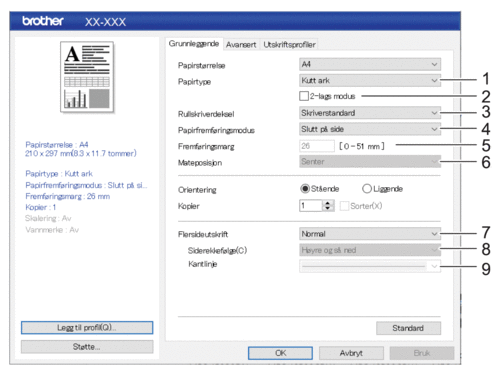This screenshot has width=498, height=366.
Task: Click the Bruk button
Action: point(422,353)
